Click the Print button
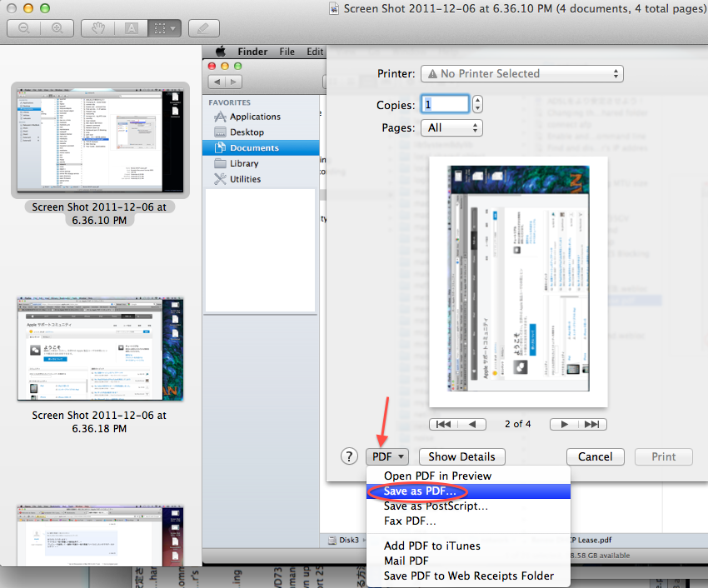 tap(663, 456)
